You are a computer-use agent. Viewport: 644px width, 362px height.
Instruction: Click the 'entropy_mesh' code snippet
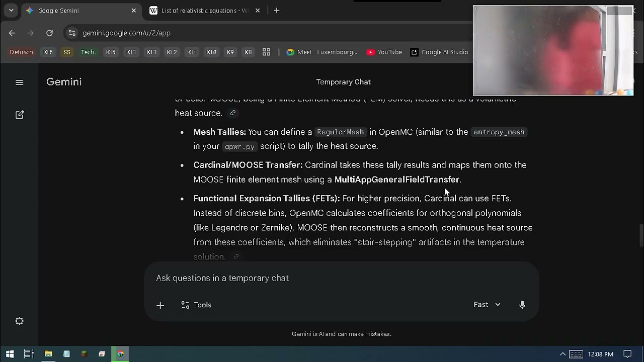pos(499,132)
